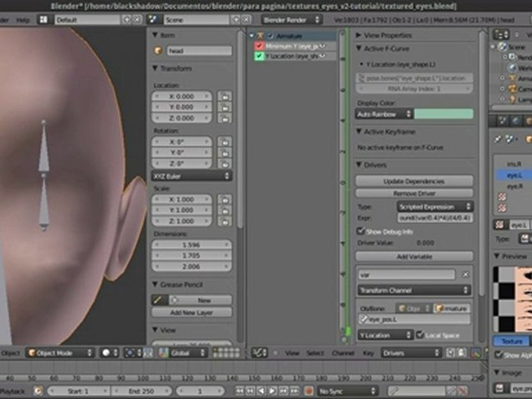Image resolution: width=532 pixels, height=399 pixels.
Task: Click the Armature icon in the drivers channel list
Action: coord(260,35)
